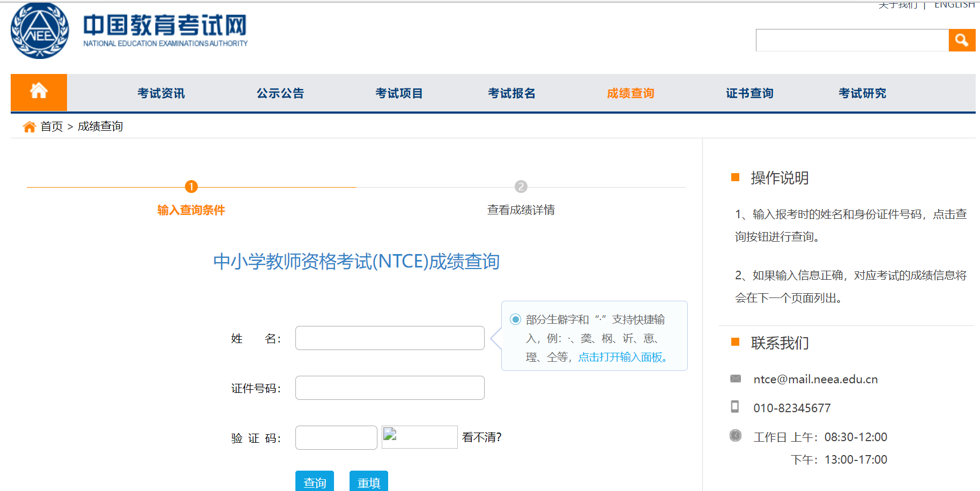Open the 考试资讯 menu item
The height and width of the screenshot is (491, 980).
coord(161,93)
